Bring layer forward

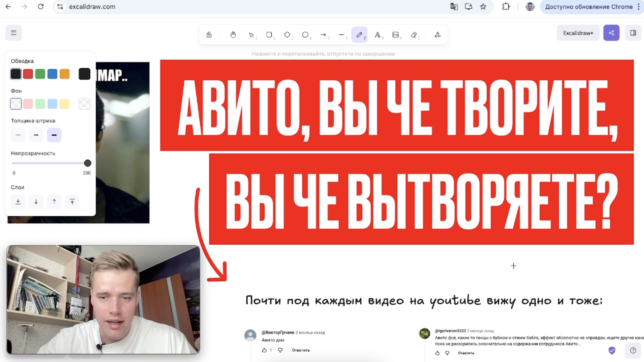coord(54,202)
